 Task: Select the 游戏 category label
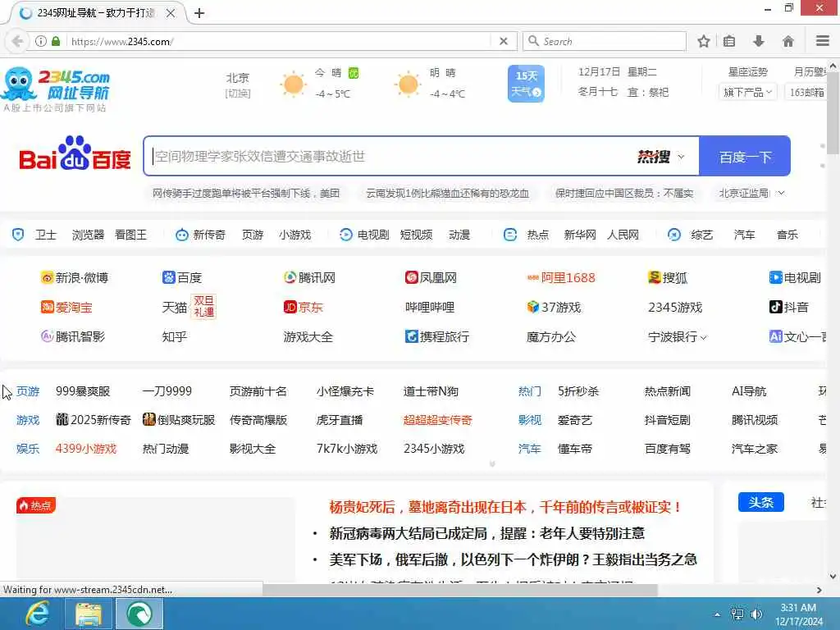[28, 420]
